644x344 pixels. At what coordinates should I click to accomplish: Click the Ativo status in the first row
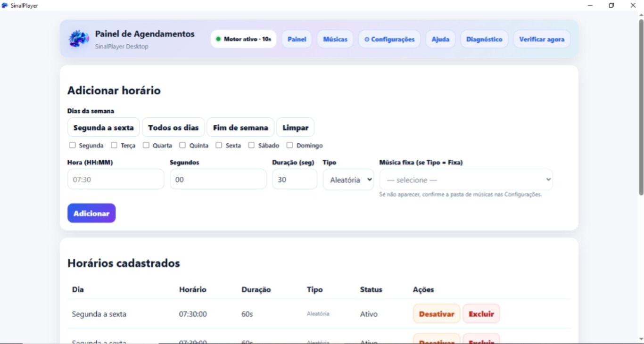369,314
